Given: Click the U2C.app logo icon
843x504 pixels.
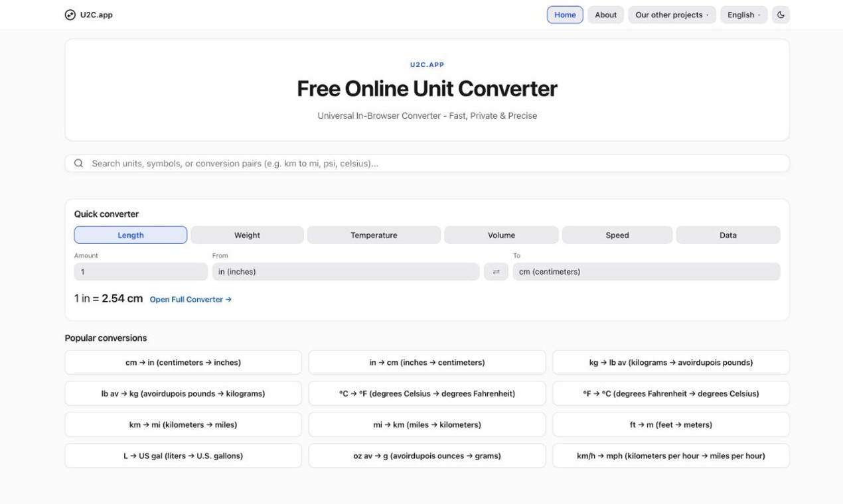Looking at the screenshot, I should (x=70, y=15).
